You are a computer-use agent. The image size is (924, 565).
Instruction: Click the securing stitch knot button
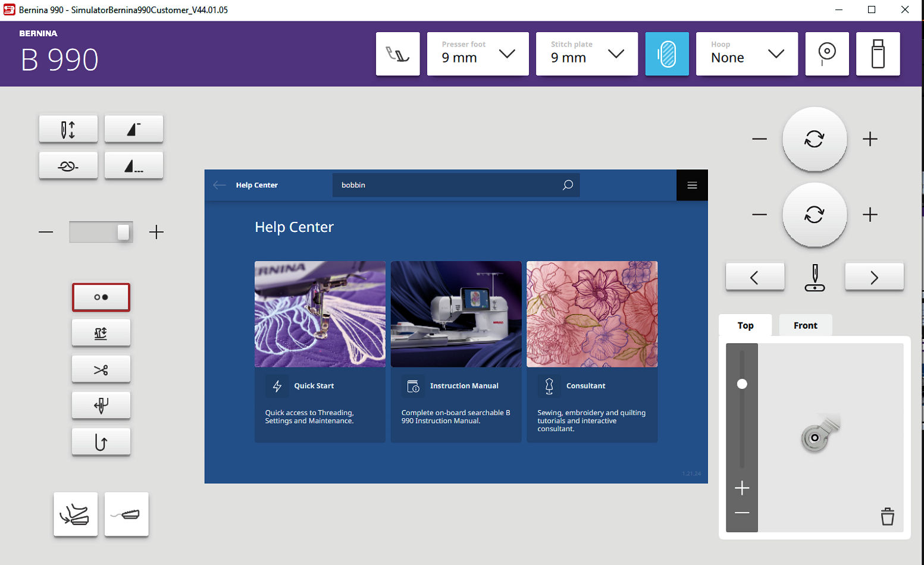[x=68, y=166]
